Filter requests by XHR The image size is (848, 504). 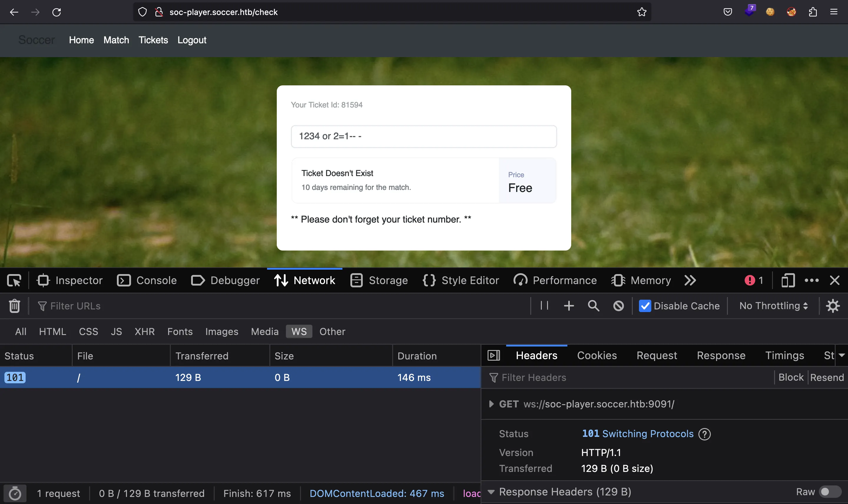144,331
